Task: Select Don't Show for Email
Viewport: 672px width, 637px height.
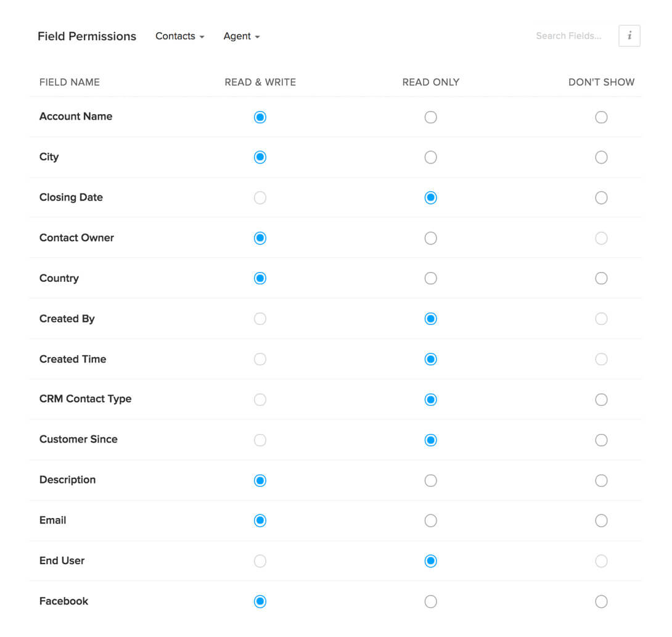Action: [x=601, y=521]
